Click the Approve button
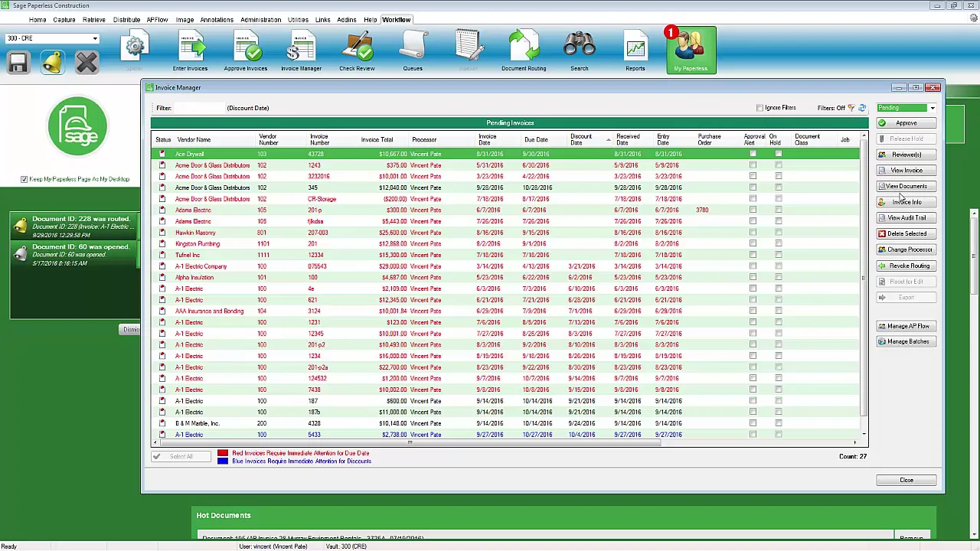This screenshot has height=551, width=980. point(906,123)
